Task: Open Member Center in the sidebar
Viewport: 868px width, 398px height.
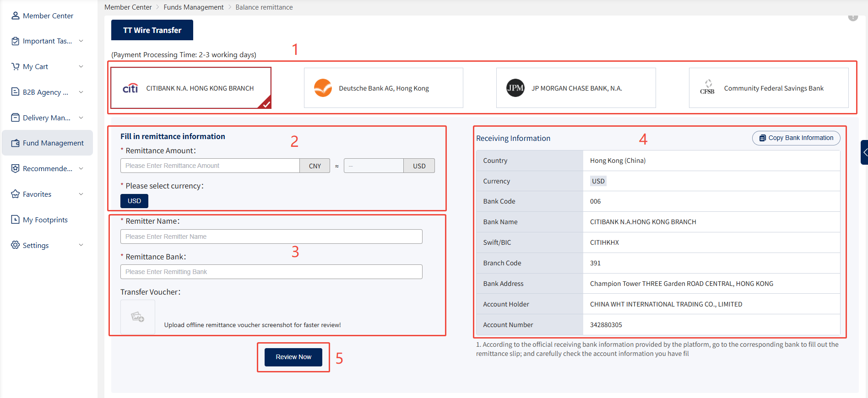Action: pos(48,16)
